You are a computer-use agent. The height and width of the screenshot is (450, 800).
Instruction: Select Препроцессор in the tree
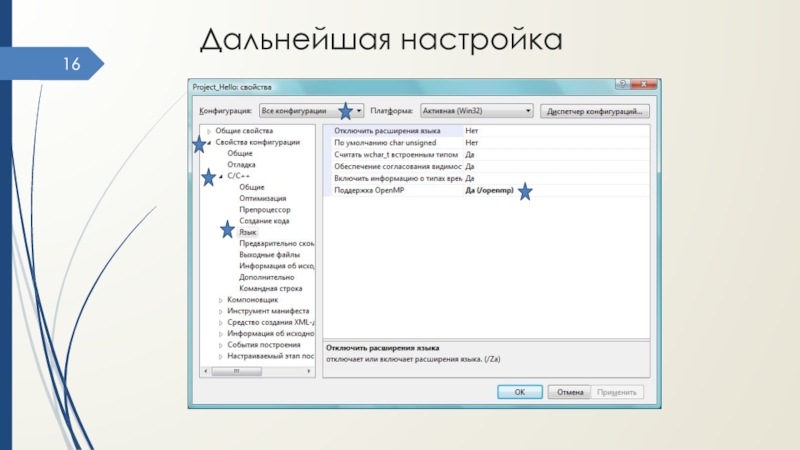[264, 210]
